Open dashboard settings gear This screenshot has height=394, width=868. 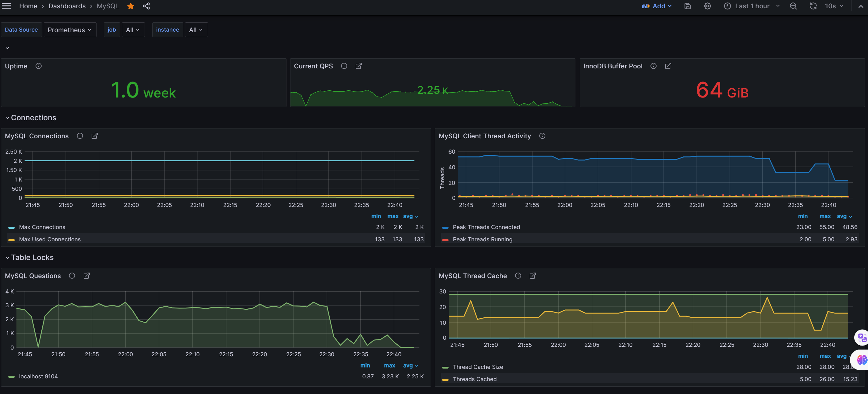click(707, 6)
